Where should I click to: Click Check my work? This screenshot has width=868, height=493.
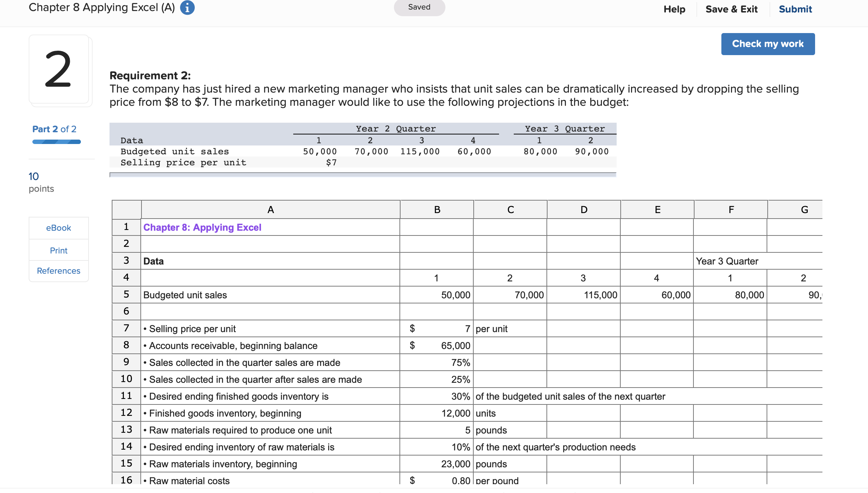click(x=768, y=44)
